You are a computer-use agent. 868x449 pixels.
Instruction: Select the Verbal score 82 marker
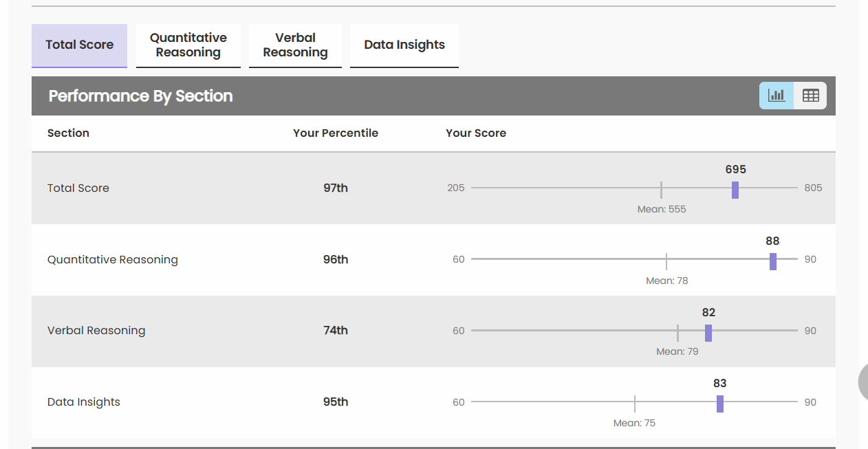tap(708, 333)
